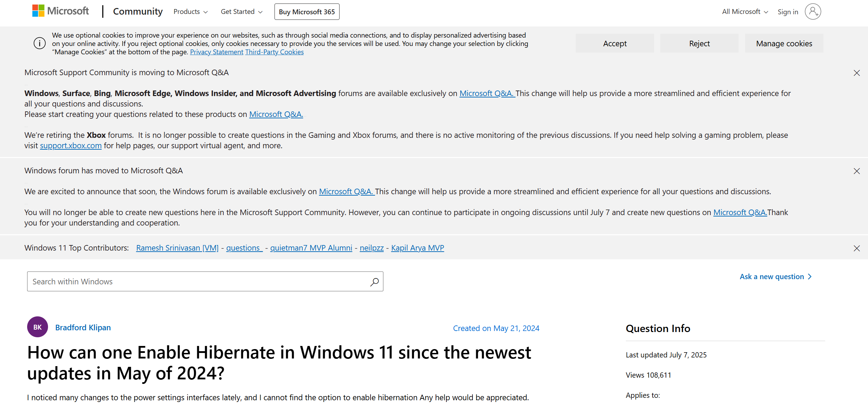
Task: Click the Question Info heading
Action: coord(658,328)
